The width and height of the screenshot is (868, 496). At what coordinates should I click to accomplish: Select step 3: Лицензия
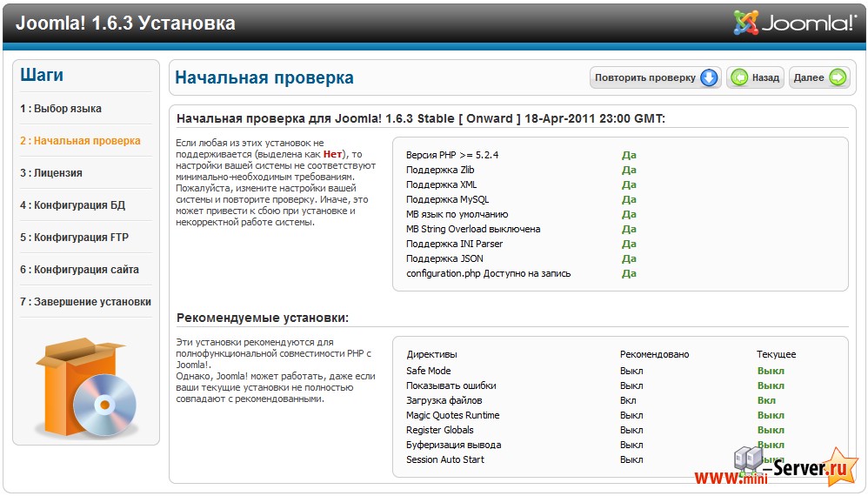click(51, 172)
